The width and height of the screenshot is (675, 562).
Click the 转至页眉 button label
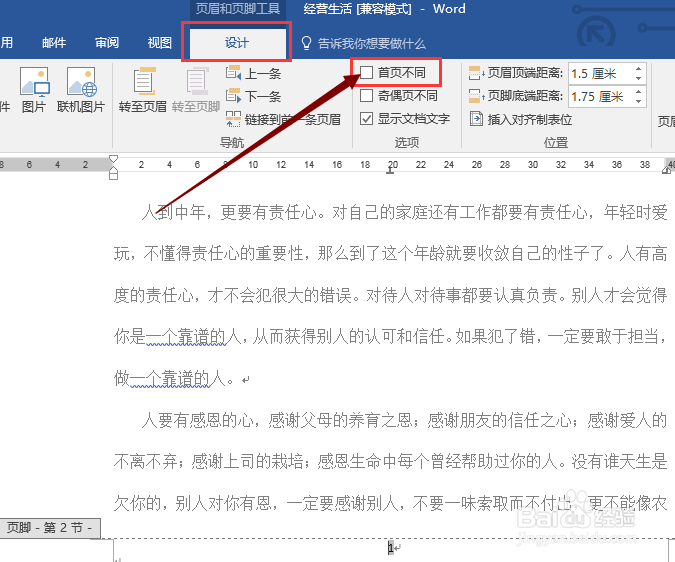143,106
